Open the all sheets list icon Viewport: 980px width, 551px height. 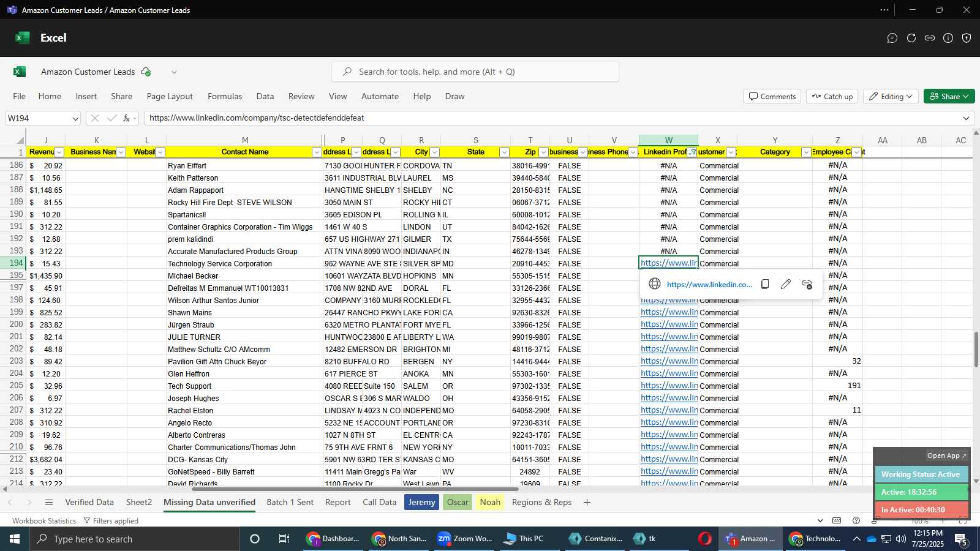(x=49, y=503)
